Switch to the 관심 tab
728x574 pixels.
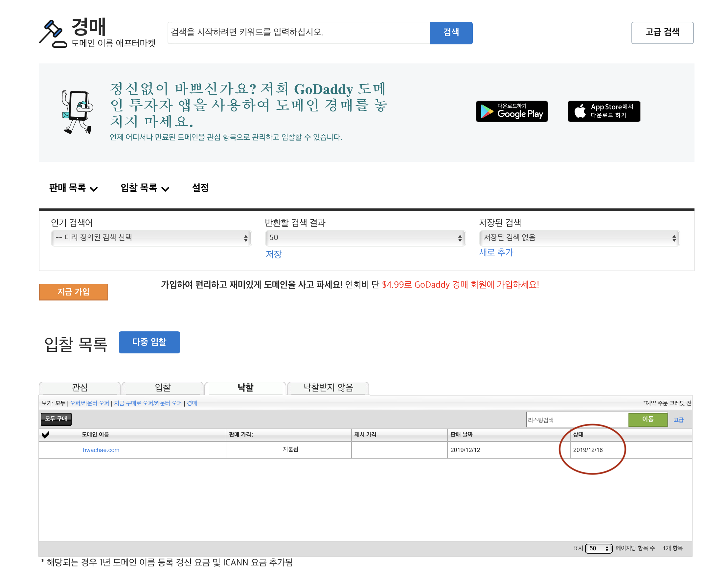[80, 388]
